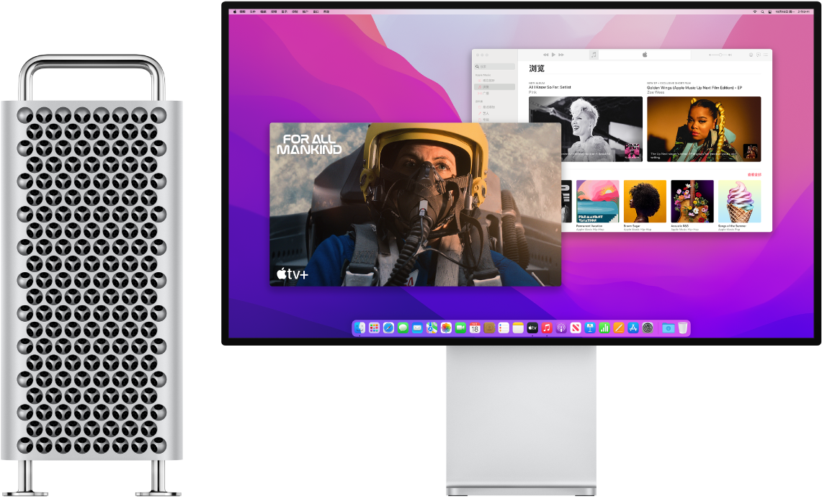Open the News app in the Dock
The width and height of the screenshot is (822, 504).
576,328
